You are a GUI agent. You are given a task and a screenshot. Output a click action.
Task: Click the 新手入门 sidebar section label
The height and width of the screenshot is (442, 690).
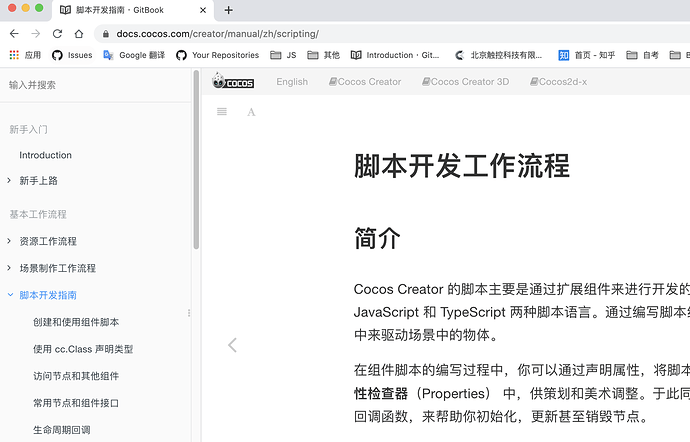[28, 129]
